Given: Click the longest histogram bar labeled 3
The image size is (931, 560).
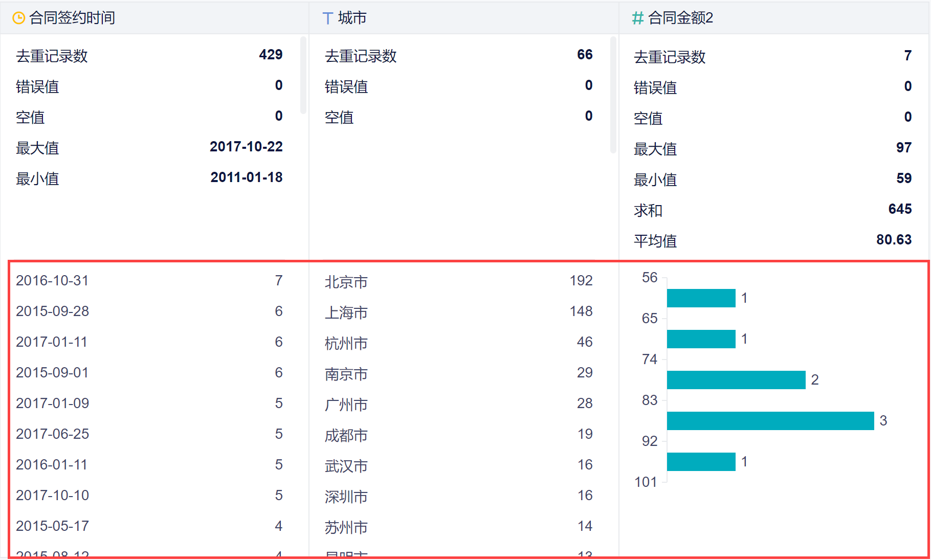Looking at the screenshot, I should [770, 421].
